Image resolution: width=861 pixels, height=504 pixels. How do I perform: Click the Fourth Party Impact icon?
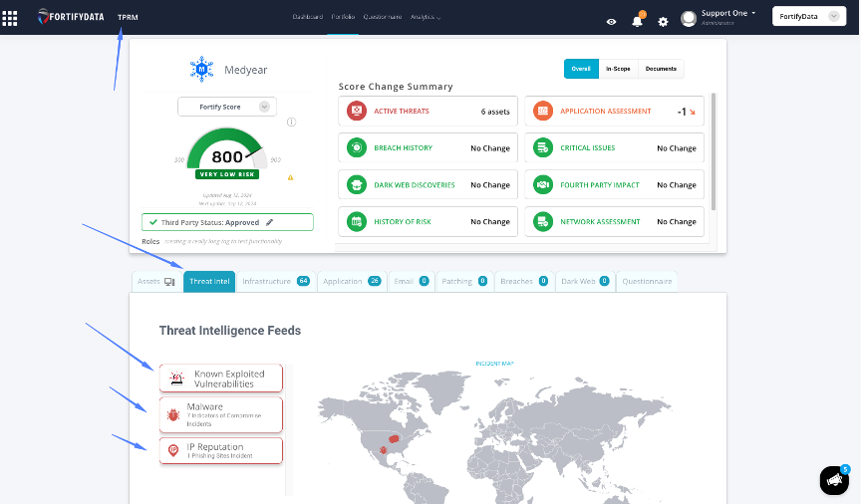tap(543, 185)
